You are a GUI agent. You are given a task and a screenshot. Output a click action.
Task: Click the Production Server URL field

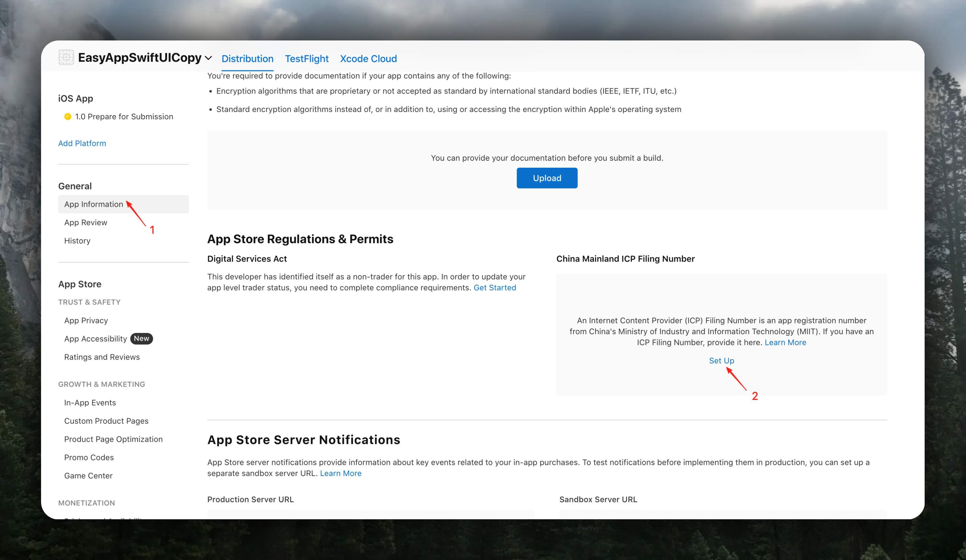point(371,514)
